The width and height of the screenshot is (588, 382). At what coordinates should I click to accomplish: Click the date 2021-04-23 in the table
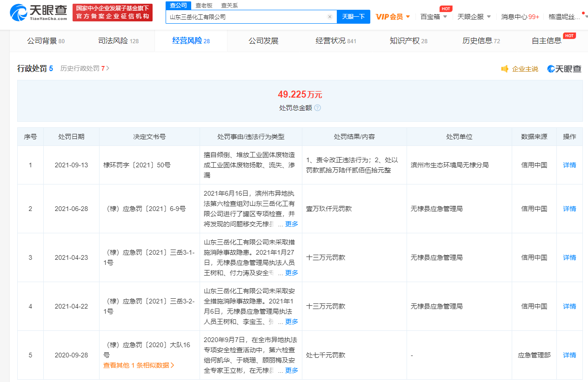[71, 257]
